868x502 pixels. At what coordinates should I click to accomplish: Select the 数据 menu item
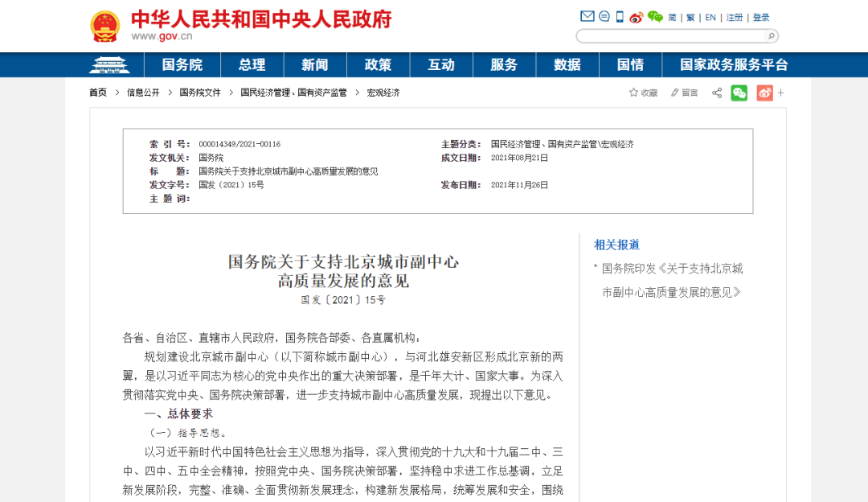pyautogui.click(x=567, y=64)
